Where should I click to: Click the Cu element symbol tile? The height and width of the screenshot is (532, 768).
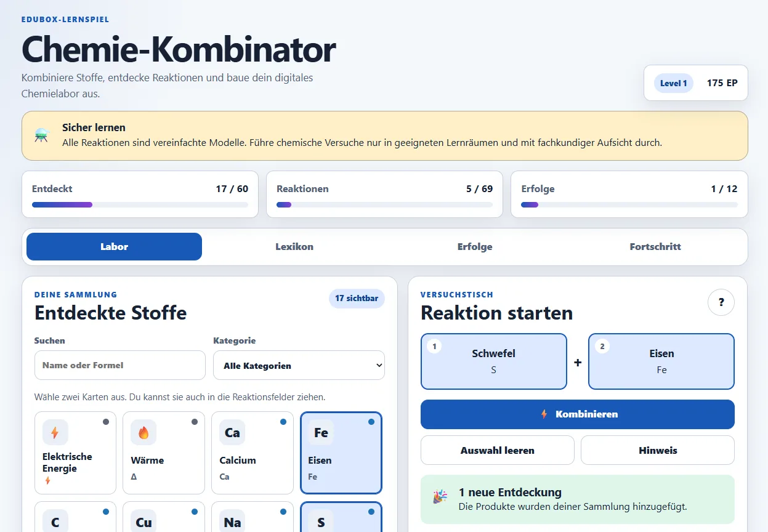pos(143,522)
